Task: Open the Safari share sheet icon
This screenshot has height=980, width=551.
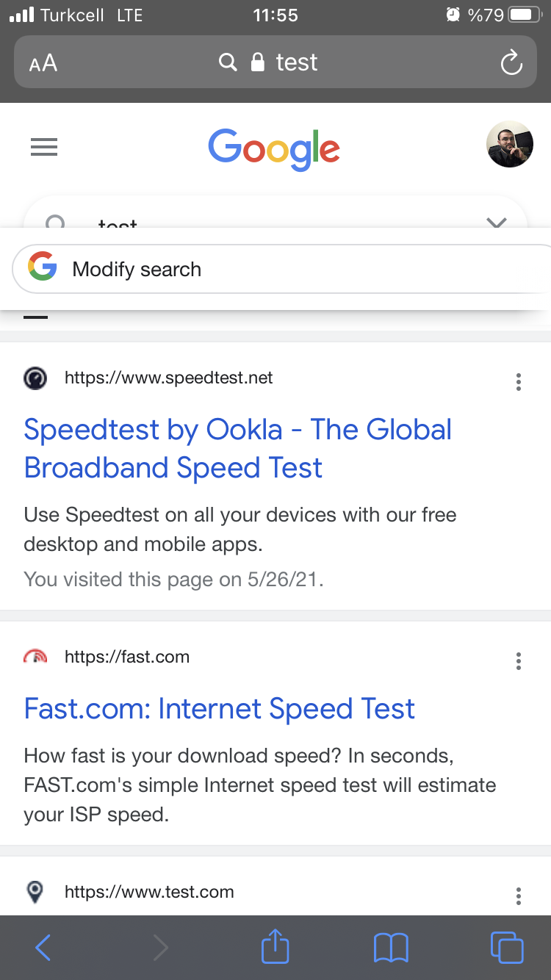Action: tap(275, 947)
